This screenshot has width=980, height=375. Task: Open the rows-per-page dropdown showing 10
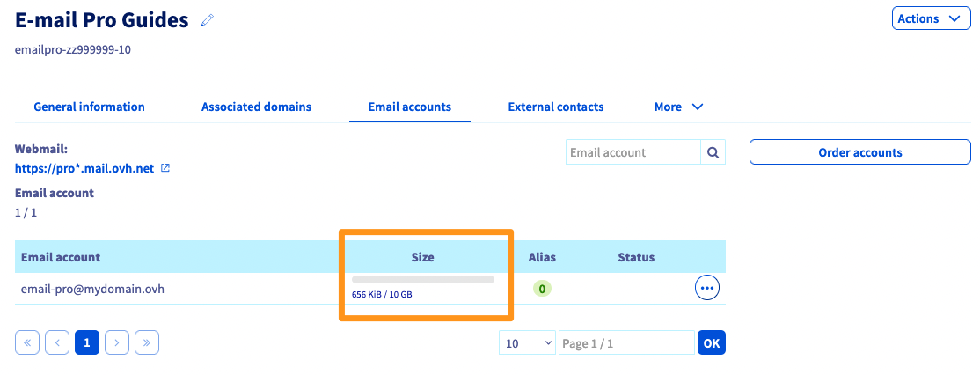click(x=527, y=343)
